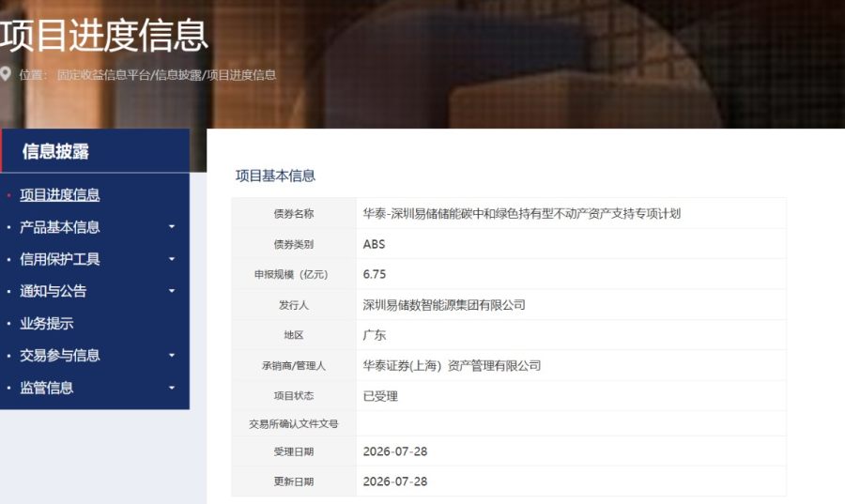Open the 业务提示 menu item
The image size is (845, 504).
point(47,324)
